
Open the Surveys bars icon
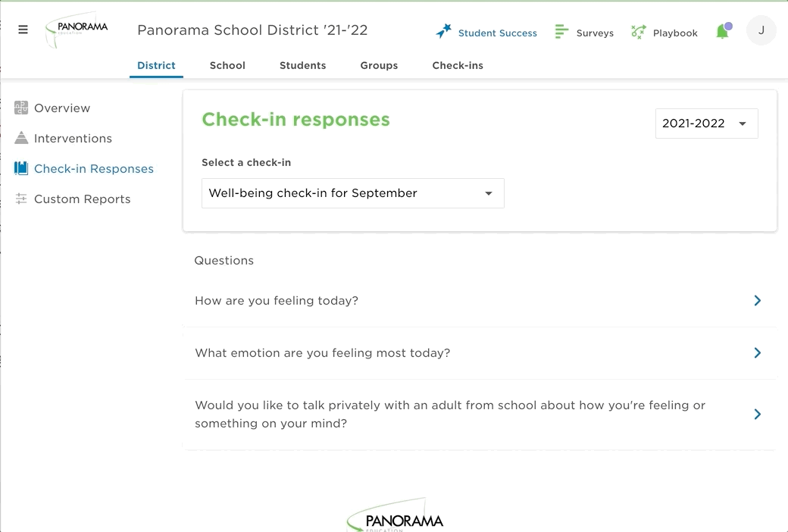click(561, 32)
